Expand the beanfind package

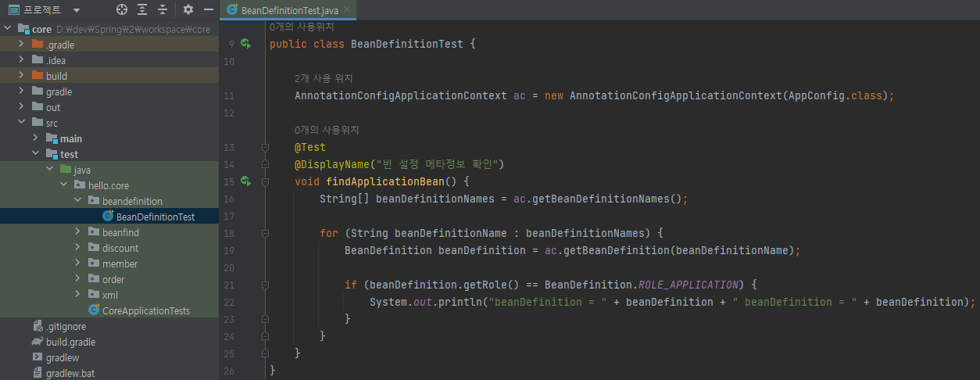pyautogui.click(x=77, y=232)
